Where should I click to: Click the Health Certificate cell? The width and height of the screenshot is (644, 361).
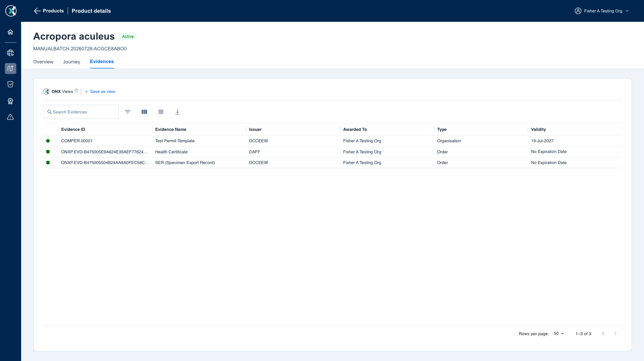click(171, 152)
